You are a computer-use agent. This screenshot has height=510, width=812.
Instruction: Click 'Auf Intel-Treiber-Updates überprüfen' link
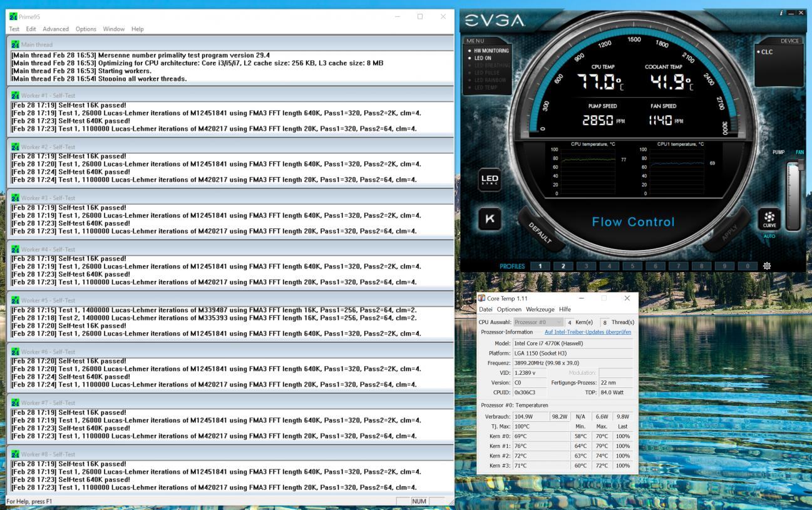[588, 332]
